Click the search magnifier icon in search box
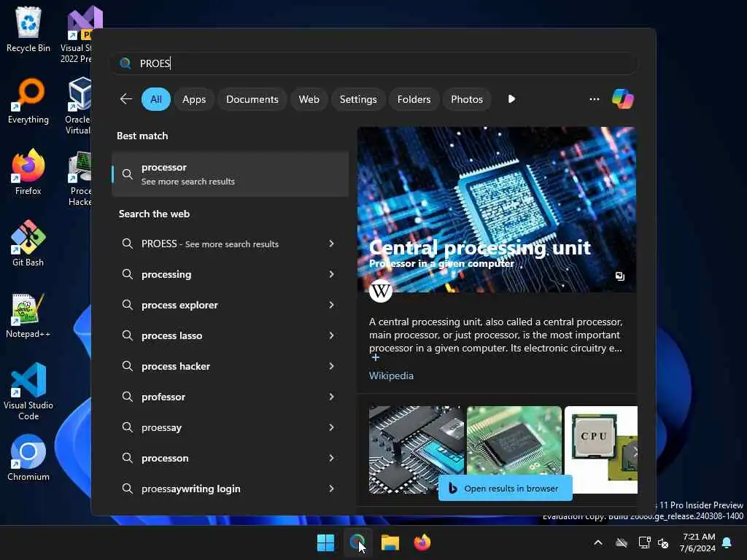 click(125, 63)
